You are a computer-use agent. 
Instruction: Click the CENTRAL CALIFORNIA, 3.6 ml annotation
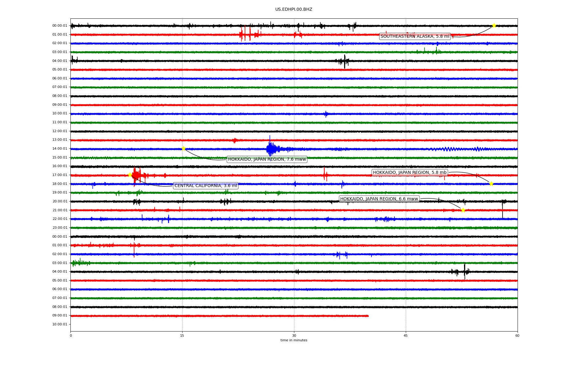(x=205, y=186)
